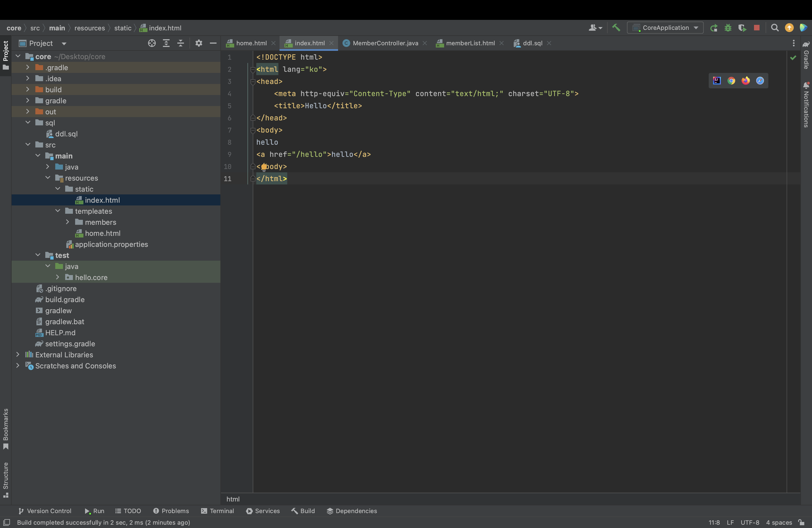Click the 11:8 caret position
This screenshot has height=528, width=812.
714,522
